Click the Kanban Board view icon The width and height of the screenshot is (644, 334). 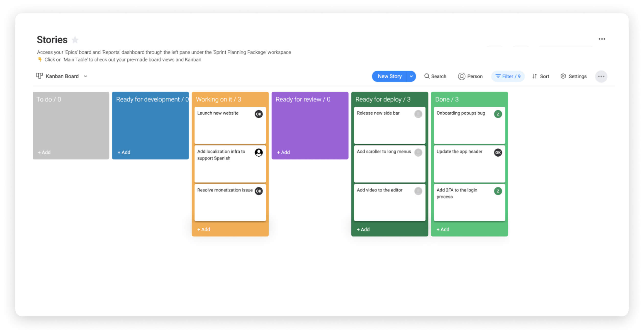(39, 76)
